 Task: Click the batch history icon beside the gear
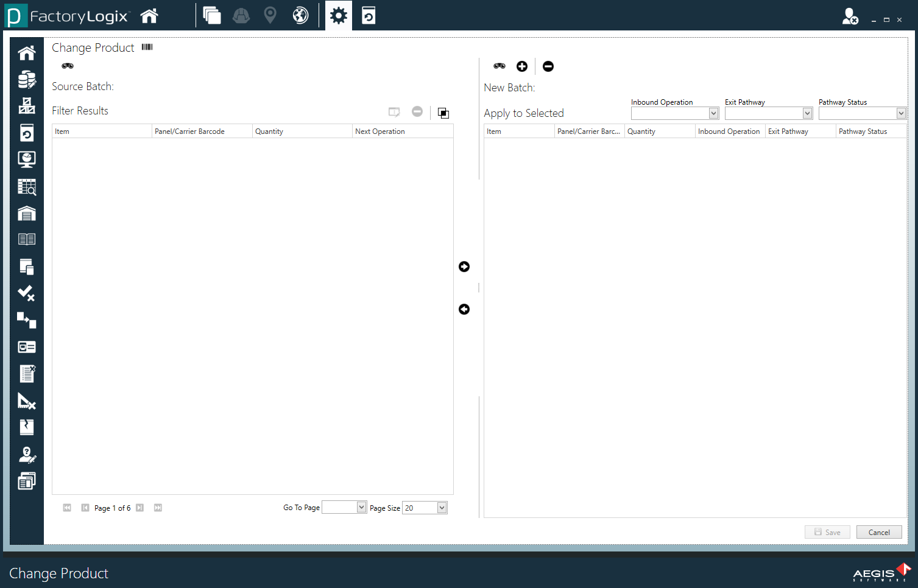[368, 15]
